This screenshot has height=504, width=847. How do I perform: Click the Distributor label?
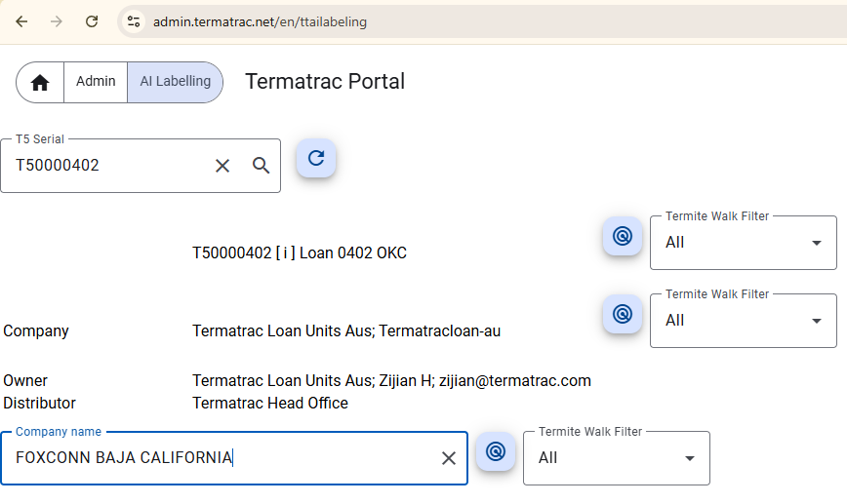click(39, 403)
